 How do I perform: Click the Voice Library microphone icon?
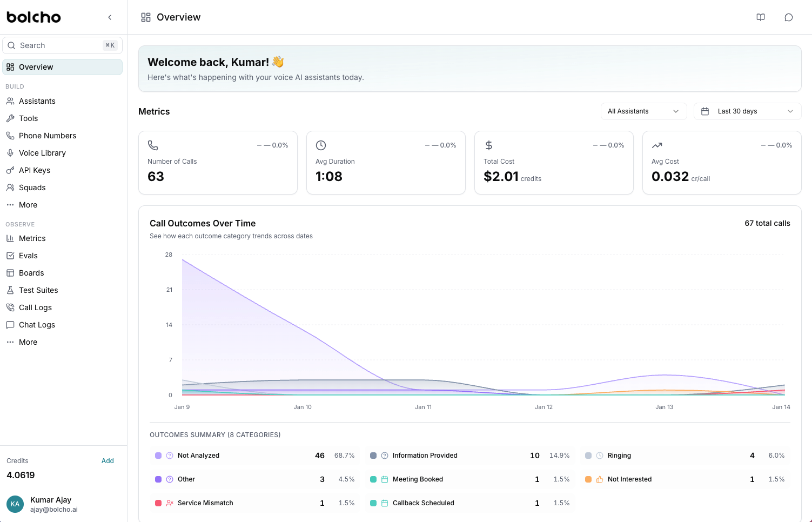(10, 153)
